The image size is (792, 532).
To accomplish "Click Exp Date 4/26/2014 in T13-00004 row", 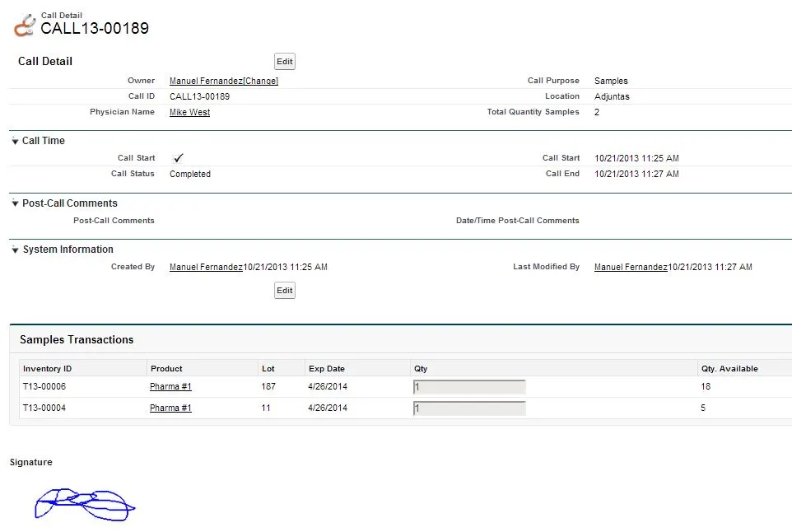I will [328, 408].
